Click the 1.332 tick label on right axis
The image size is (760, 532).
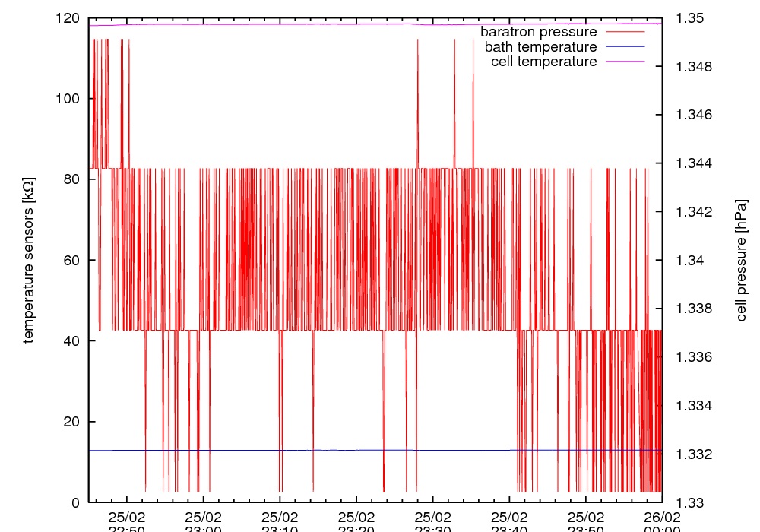tap(692, 454)
